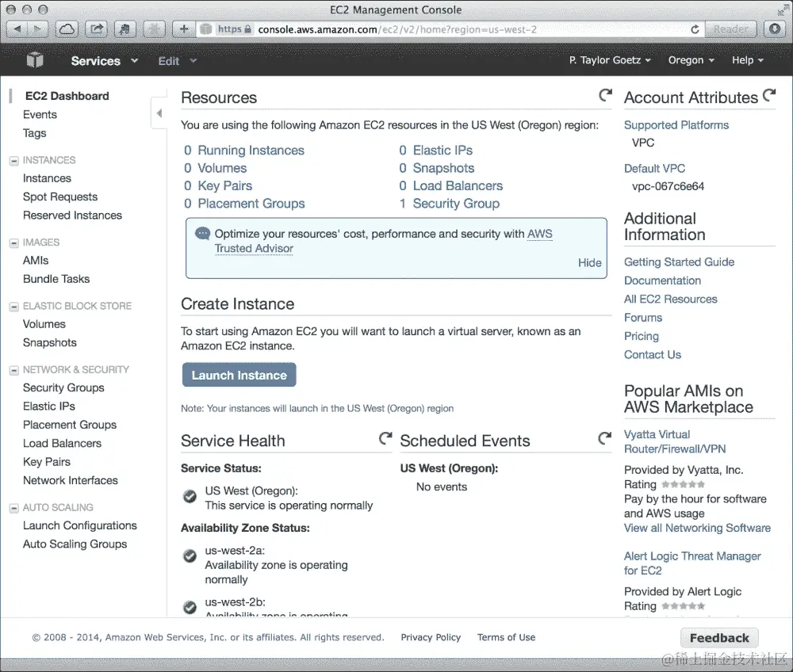Open Spot Requests in sidebar
This screenshot has height=672, width=793.
(x=60, y=197)
